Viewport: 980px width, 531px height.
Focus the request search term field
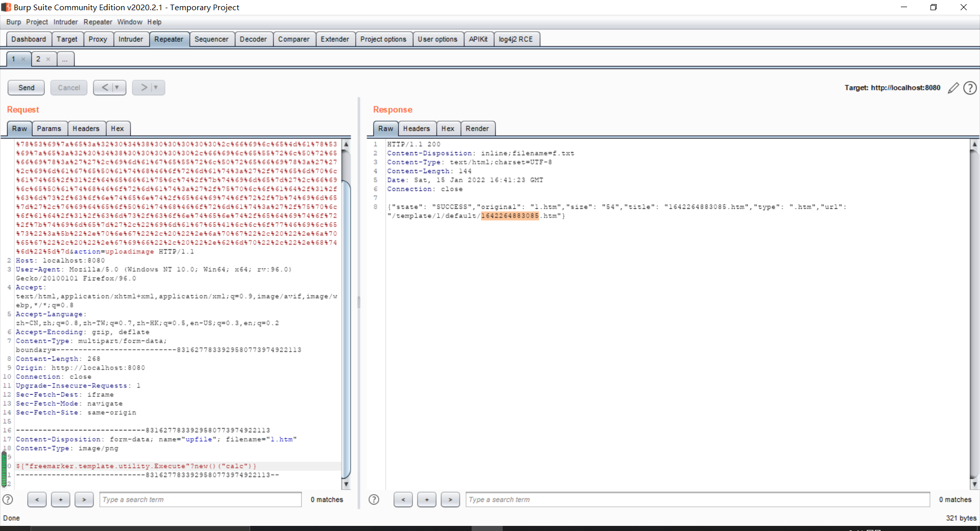(201, 499)
